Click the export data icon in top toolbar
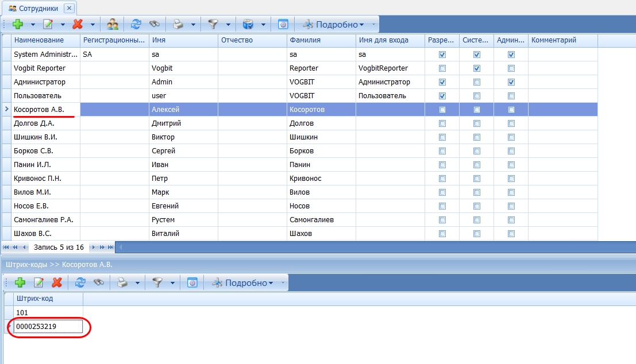The image size is (636, 364). (x=248, y=24)
